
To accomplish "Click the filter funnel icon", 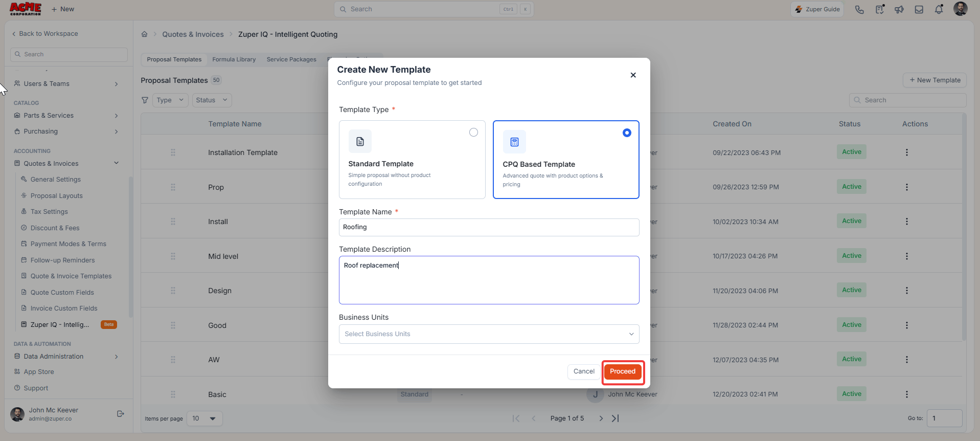I will pos(145,100).
